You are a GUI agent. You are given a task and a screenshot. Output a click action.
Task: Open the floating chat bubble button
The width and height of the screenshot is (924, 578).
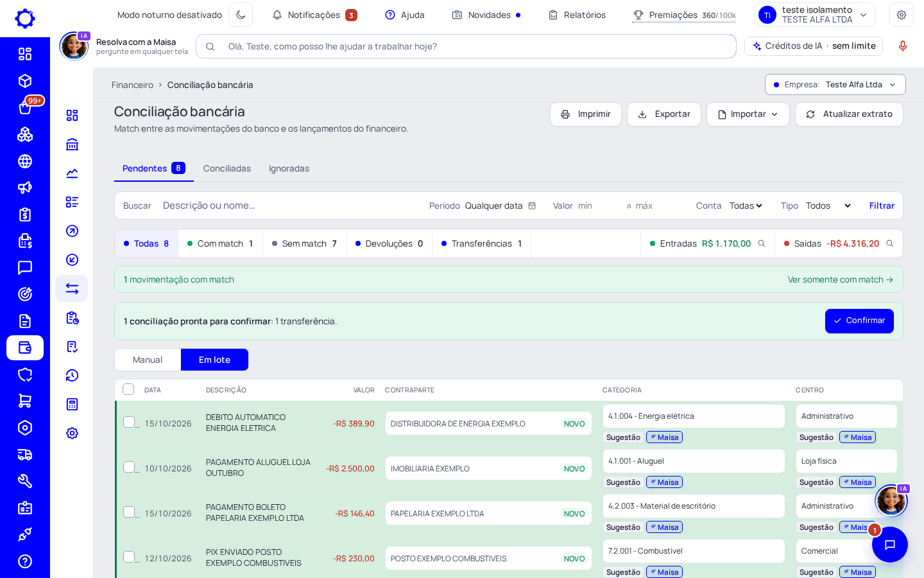(890, 545)
